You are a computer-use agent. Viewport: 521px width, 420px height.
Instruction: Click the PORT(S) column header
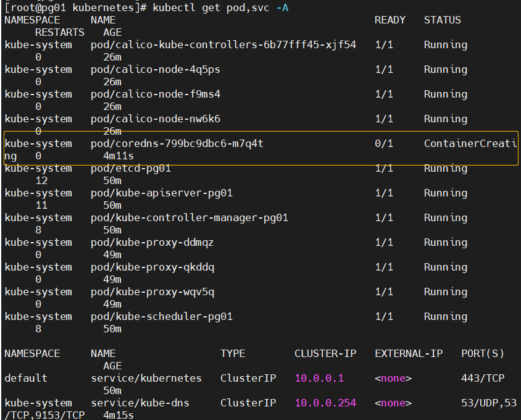click(483, 353)
